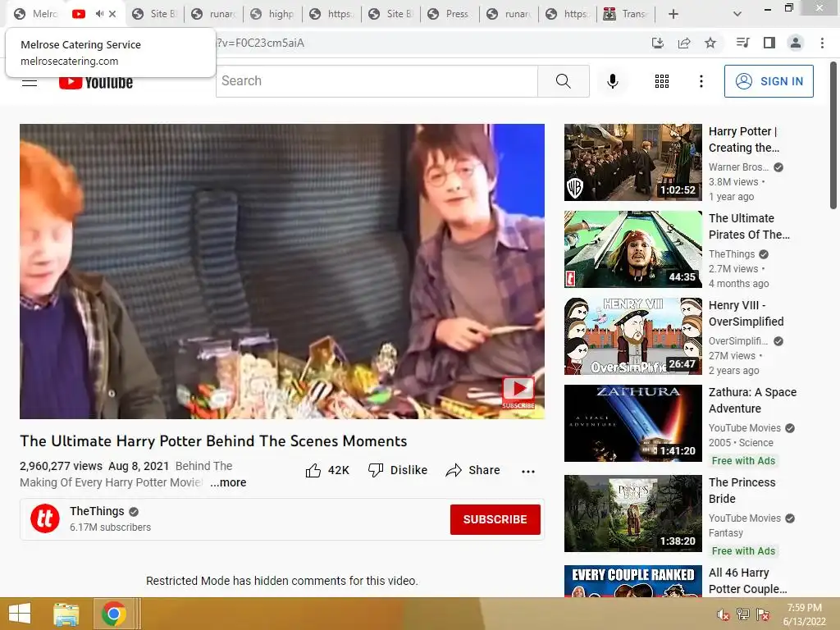The width and height of the screenshot is (840, 630).
Task: Switch to the first Site B tab
Action: pos(155,14)
